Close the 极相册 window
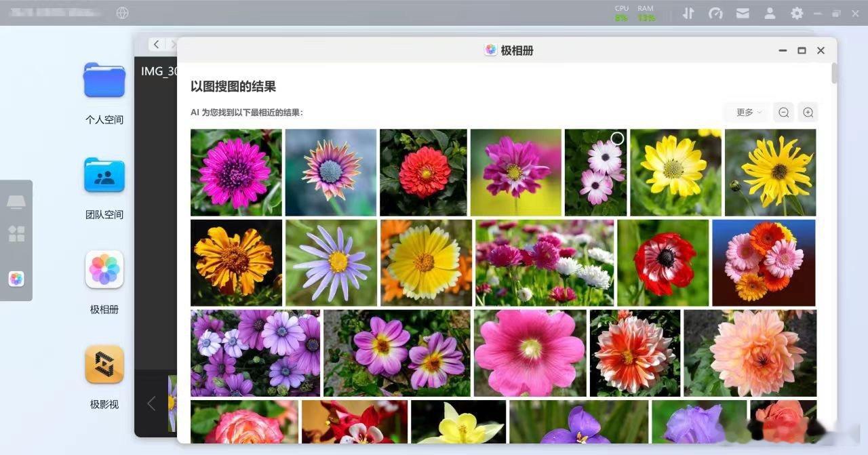 821,51
